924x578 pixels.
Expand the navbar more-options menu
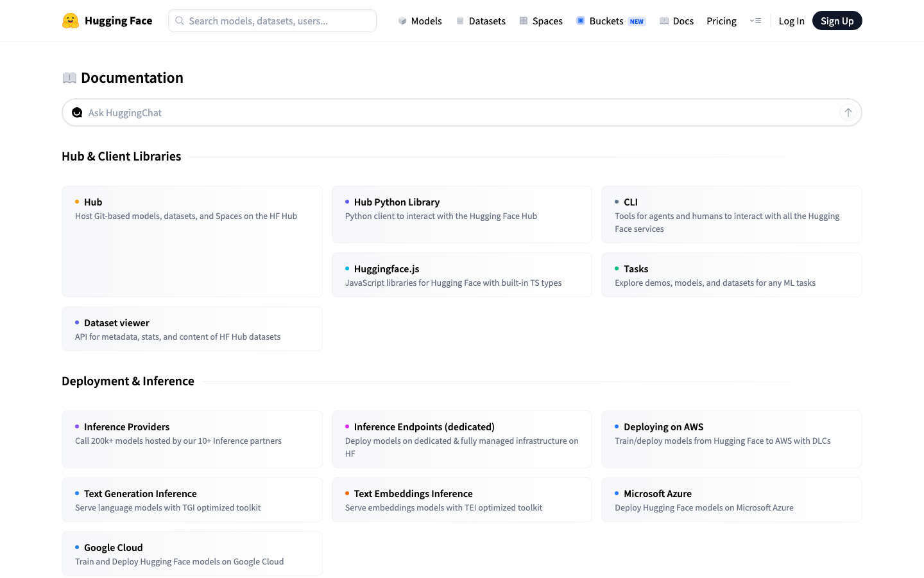click(x=755, y=21)
